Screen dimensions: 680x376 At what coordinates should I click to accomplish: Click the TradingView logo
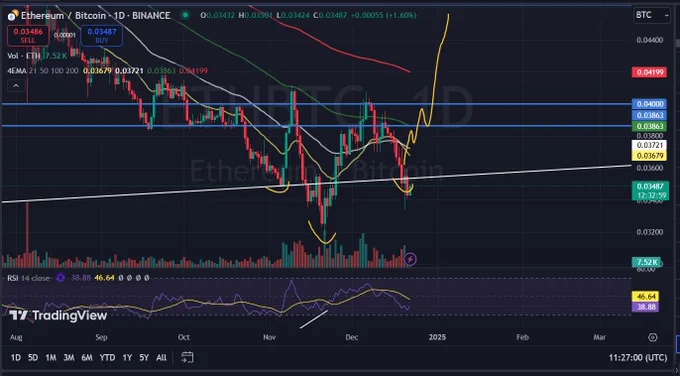pos(58,315)
